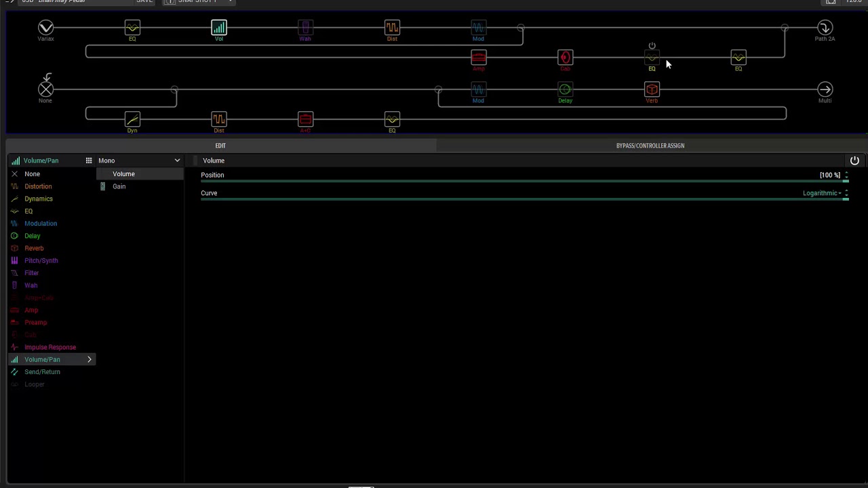
Task: Select the Verb reverb block
Action: [652, 89]
